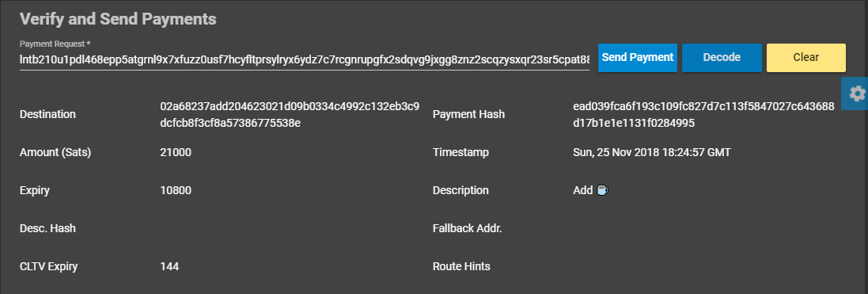Click the Fallback Addr. label
Screen dimensions: 868x294
click(467, 228)
